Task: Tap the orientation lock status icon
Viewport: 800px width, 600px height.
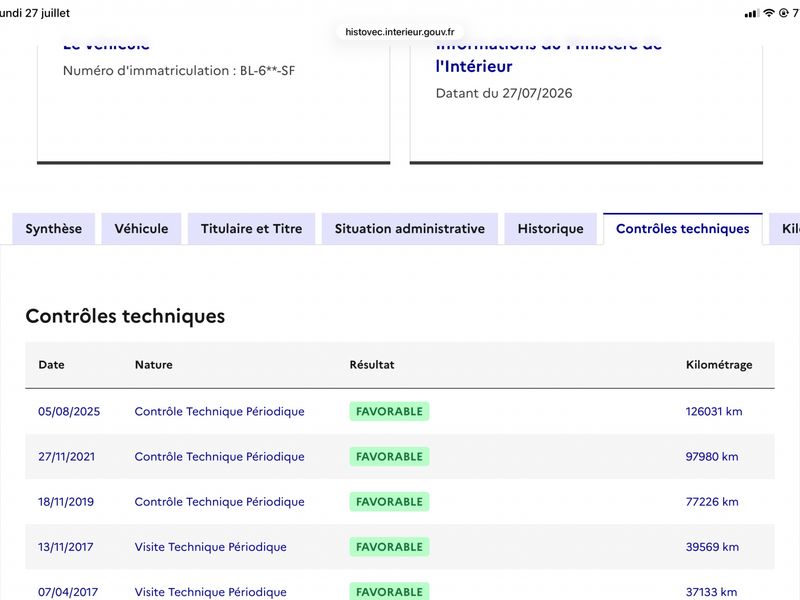Action: pos(784,13)
